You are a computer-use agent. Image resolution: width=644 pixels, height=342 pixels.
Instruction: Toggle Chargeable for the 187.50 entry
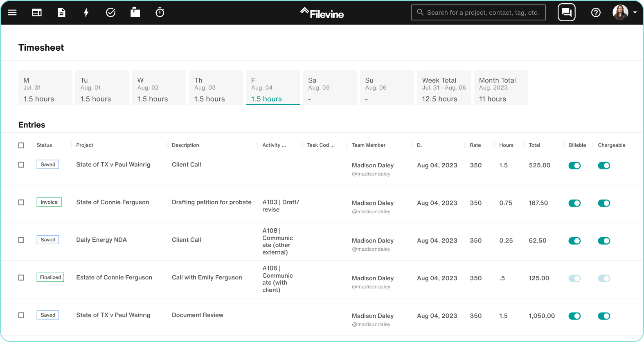coord(604,203)
